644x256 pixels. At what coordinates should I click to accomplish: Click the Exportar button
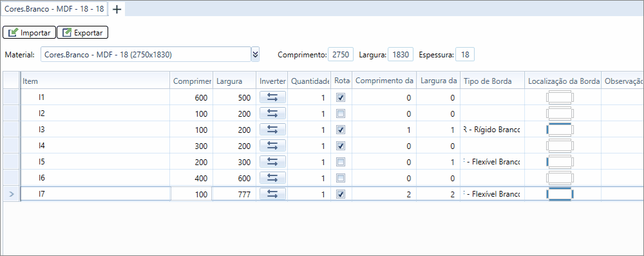click(82, 32)
